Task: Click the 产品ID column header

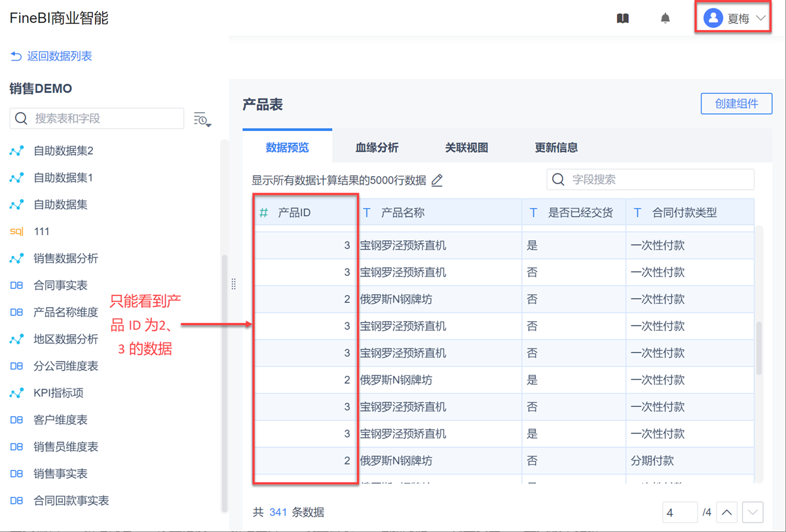Action: [305, 212]
